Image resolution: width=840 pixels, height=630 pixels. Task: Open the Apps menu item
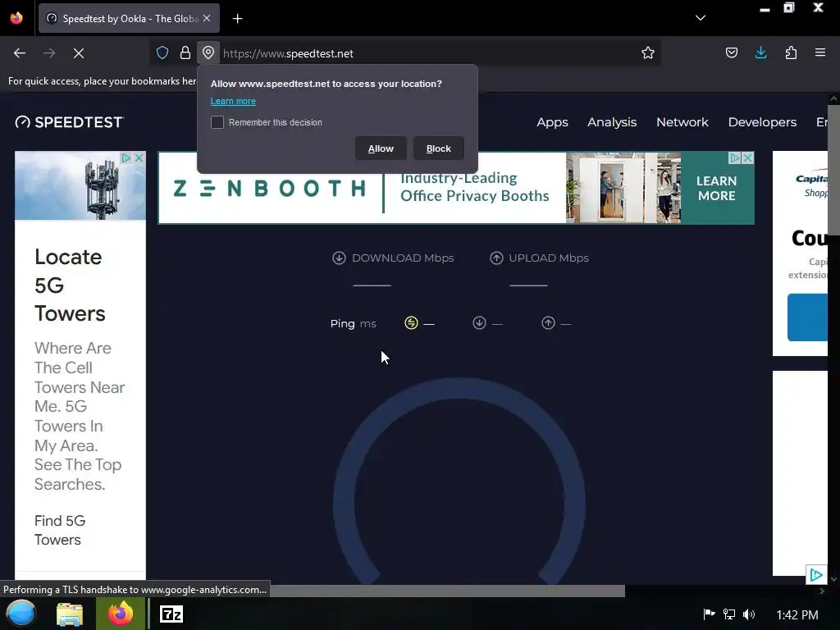click(x=552, y=122)
